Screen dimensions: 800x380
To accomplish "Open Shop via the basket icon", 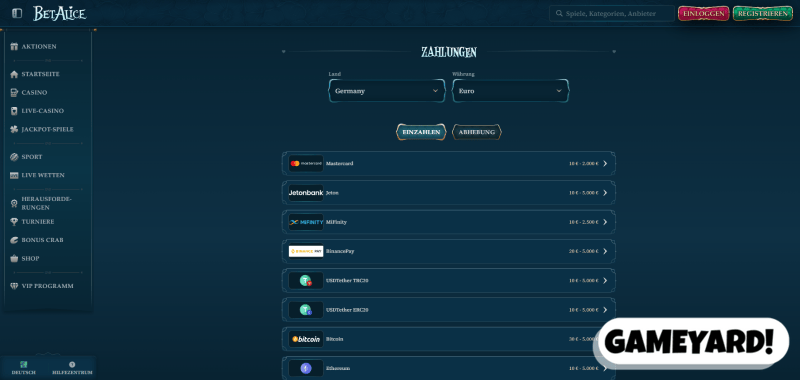I will [x=14, y=258].
